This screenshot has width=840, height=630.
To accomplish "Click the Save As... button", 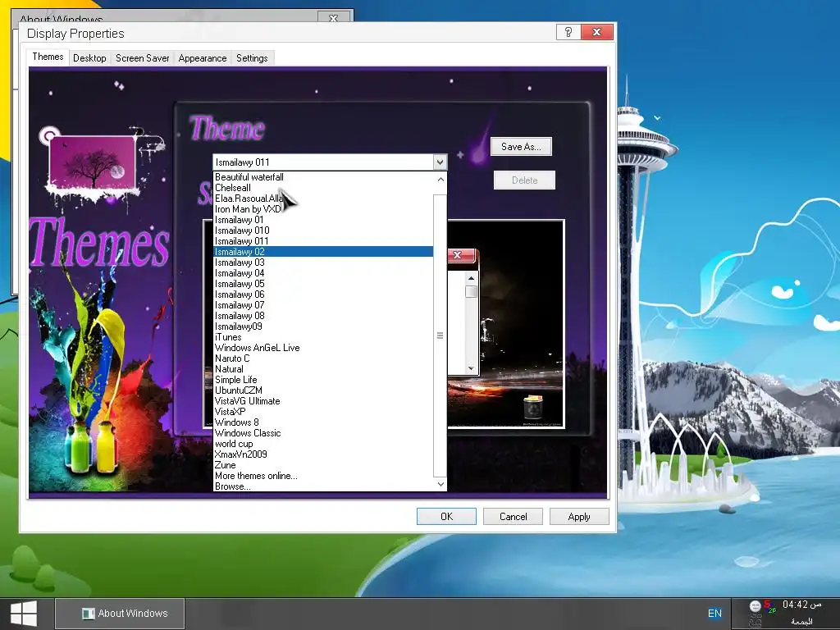I will (521, 147).
